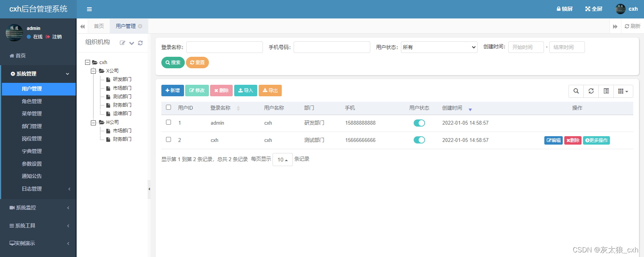Select 测试部门 in the tree

pos(122,97)
